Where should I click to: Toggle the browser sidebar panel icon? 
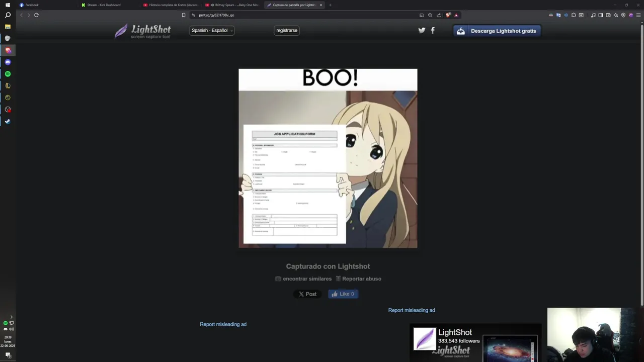[x=601, y=15]
